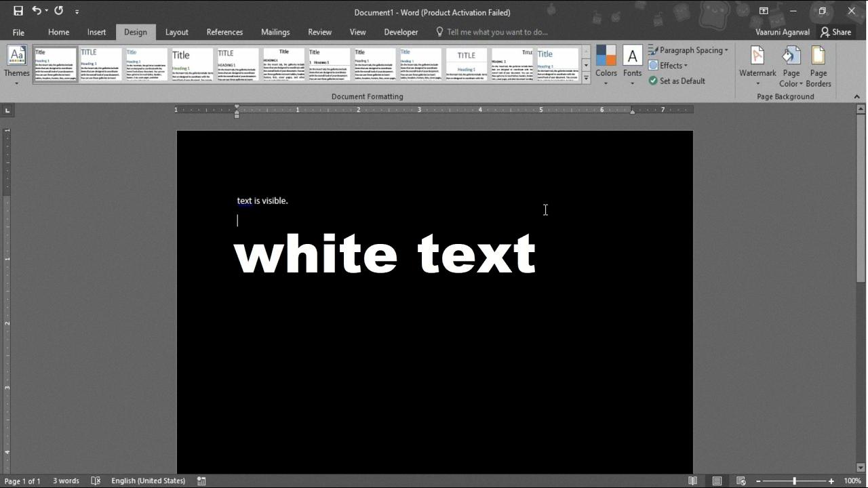Expand the Paragraph Spacing dropdown
The width and height of the screenshot is (868, 488).
(688, 50)
